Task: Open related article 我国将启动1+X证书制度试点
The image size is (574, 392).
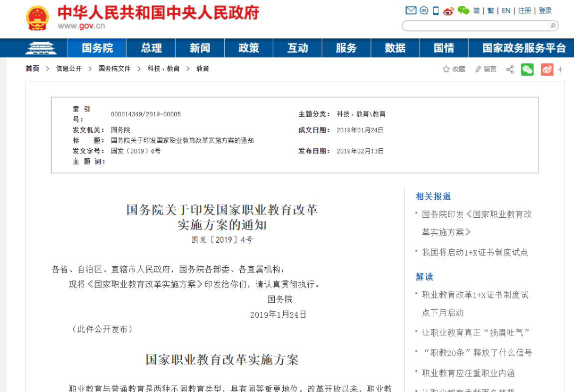Action: (475, 252)
